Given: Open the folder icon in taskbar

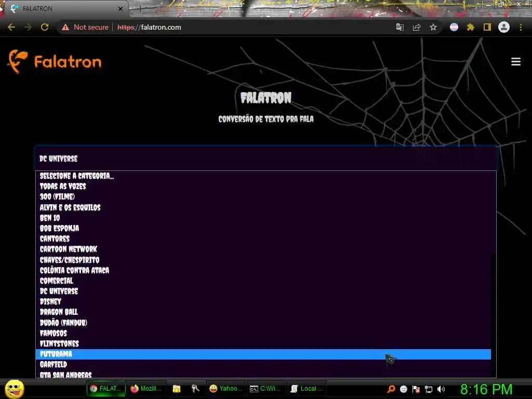Looking at the screenshot, I should point(177,389).
